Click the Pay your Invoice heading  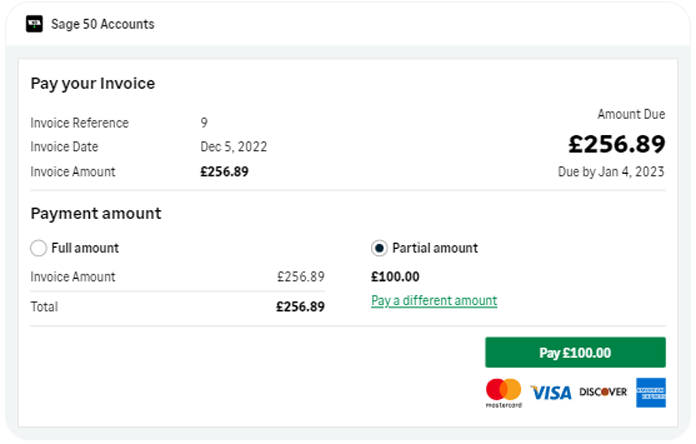93,83
